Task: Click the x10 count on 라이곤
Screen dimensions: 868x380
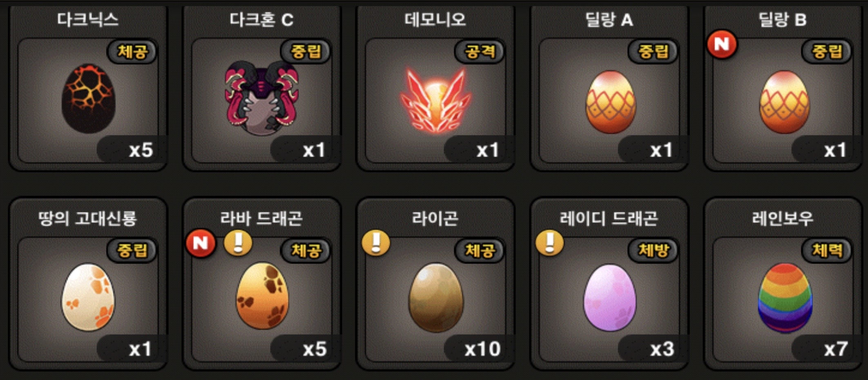Action: 482,349
